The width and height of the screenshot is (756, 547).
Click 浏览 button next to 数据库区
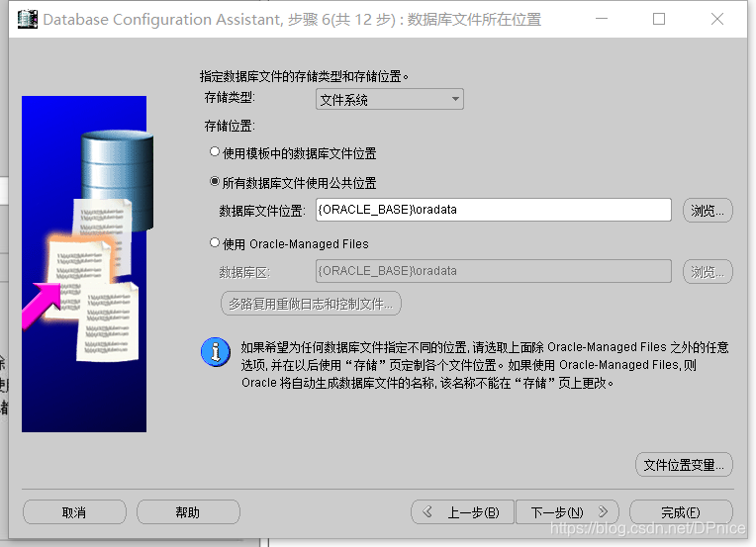click(x=708, y=272)
